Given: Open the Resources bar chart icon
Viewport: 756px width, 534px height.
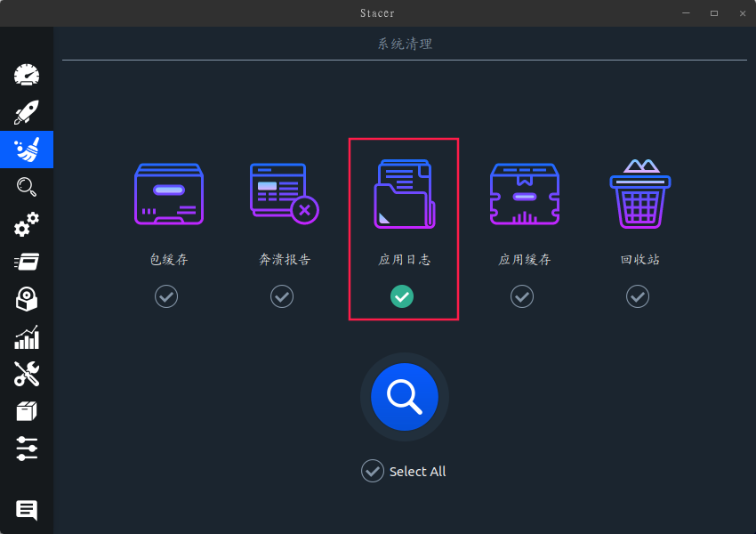Looking at the screenshot, I should [x=27, y=336].
